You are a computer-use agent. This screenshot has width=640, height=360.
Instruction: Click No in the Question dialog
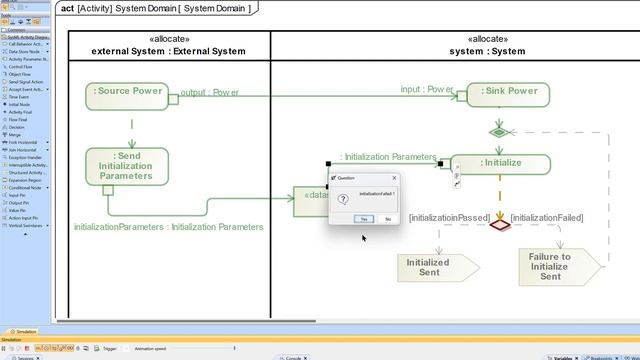(388, 219)
